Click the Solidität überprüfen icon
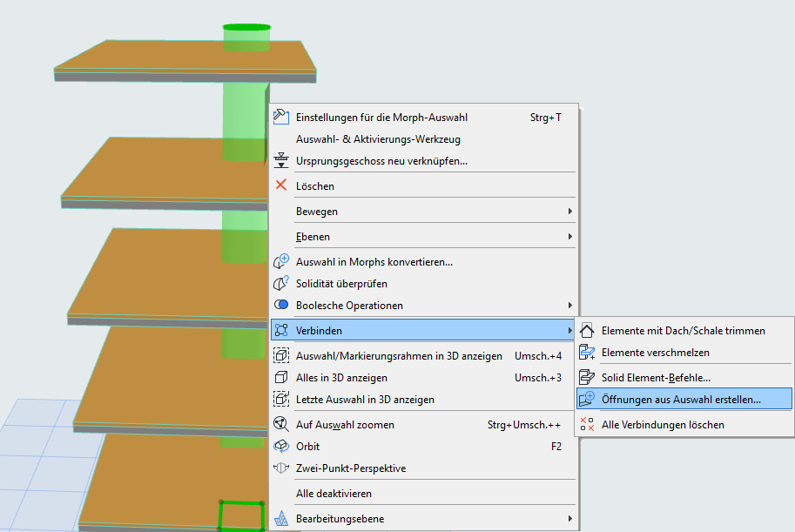 click(281, 284)
